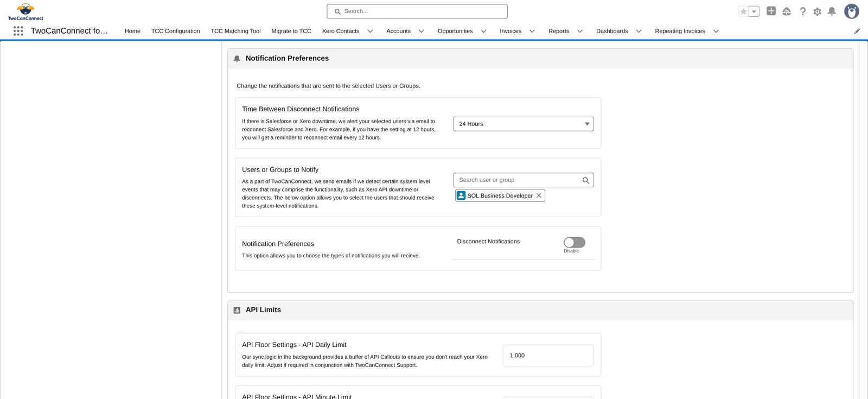Open the notifications bell in header

[x=832, y=11]
